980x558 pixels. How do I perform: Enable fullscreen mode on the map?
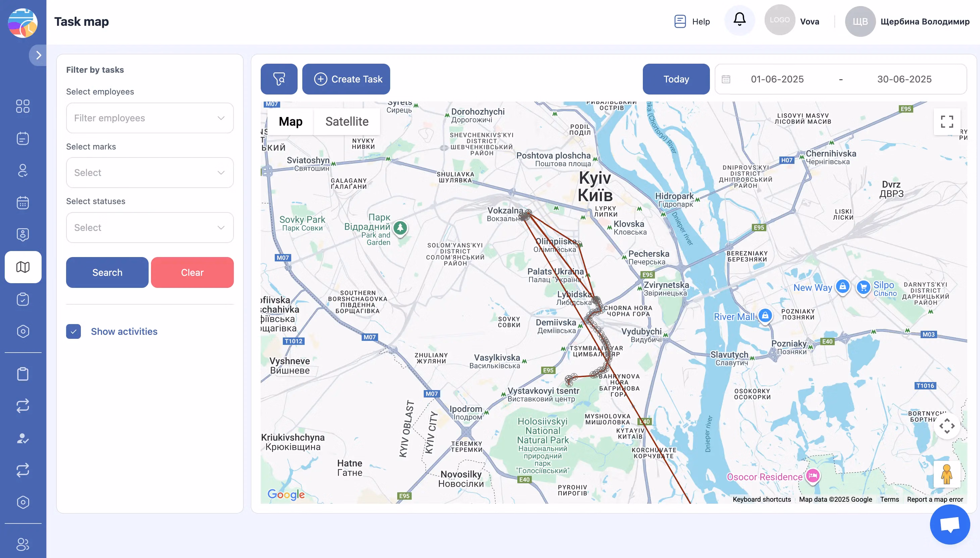(x=947, y=121)
